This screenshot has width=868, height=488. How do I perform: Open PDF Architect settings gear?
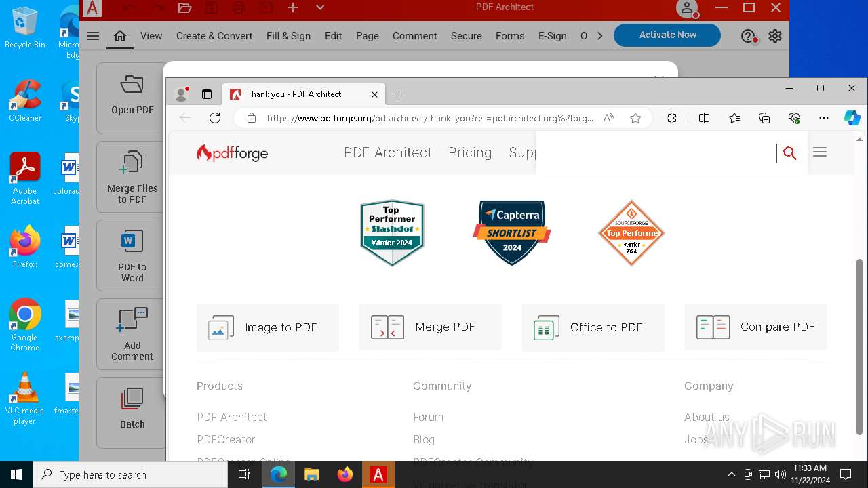[x=775, y=36]
